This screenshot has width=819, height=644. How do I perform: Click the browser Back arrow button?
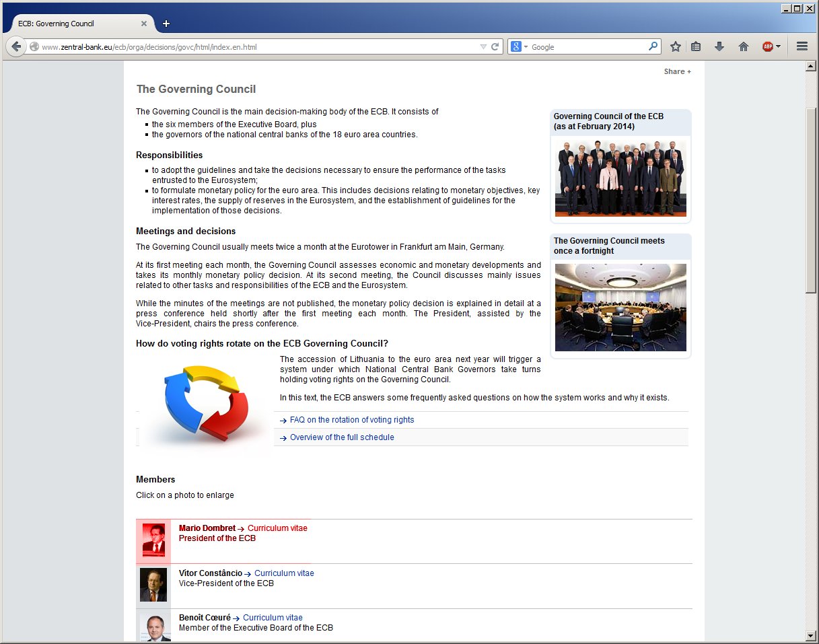click(16, 46)
